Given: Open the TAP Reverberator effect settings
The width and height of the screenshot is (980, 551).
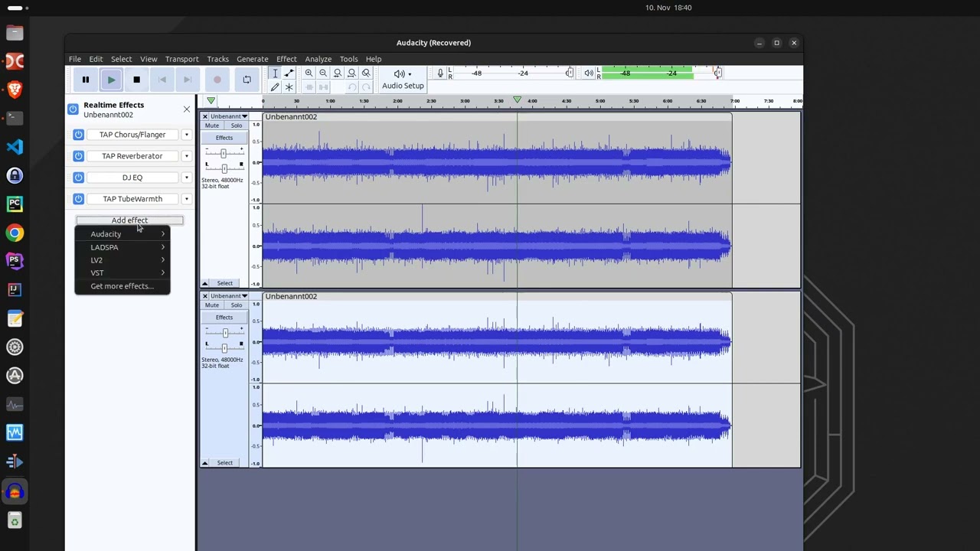Looking at the screenshot, I should pos(132,156).
